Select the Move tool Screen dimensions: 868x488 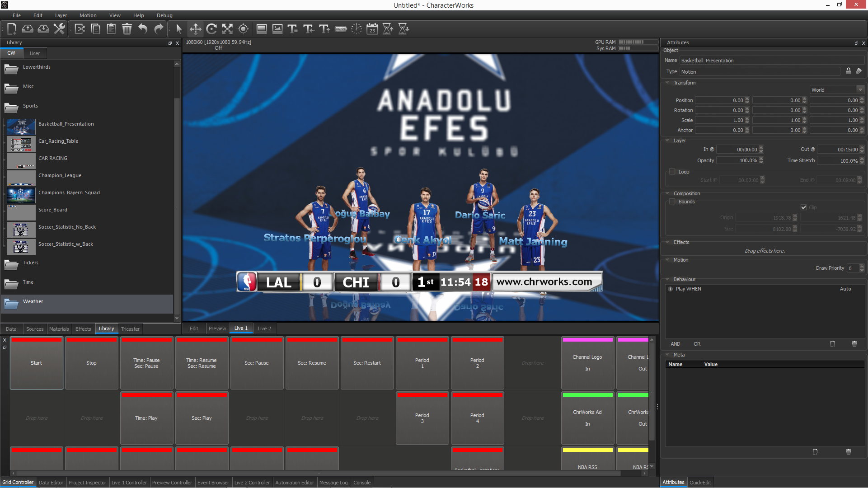195,29
